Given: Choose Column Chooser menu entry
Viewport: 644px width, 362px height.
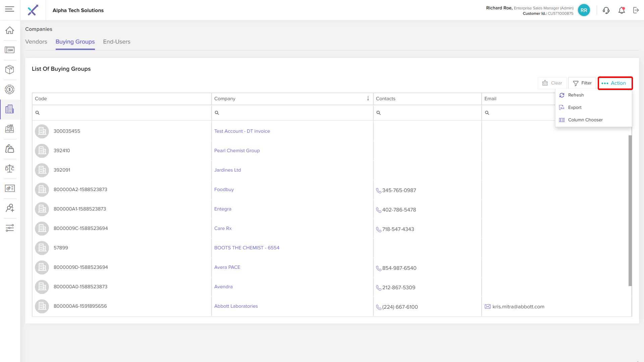Looking at the screenshot, I should 585,120.
